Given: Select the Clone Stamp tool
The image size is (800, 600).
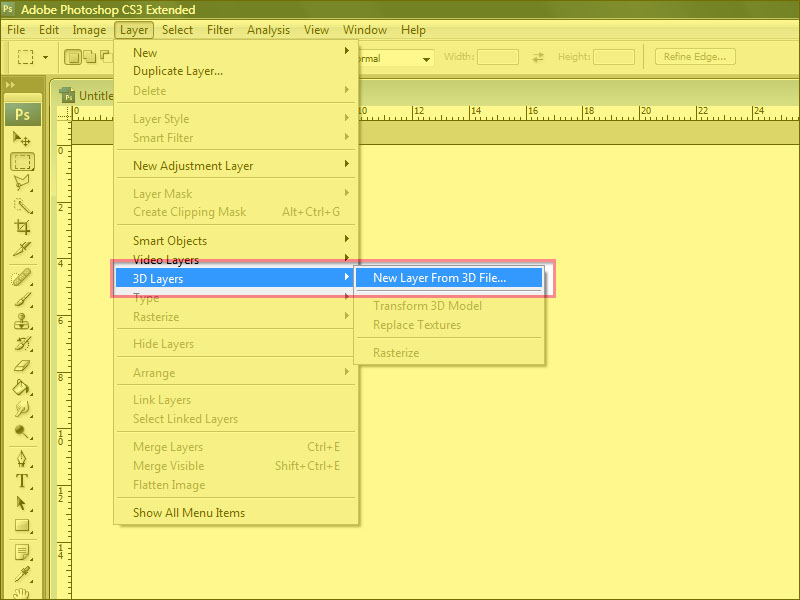Looking at the screenshot, I should pyautogui.click(x=22, y=322).
